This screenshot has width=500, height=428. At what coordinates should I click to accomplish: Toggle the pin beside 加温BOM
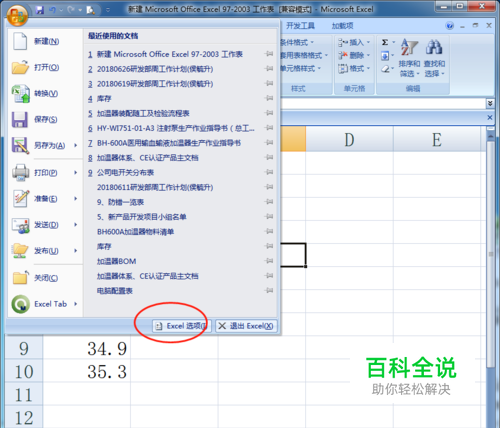(x=269, y=261)
